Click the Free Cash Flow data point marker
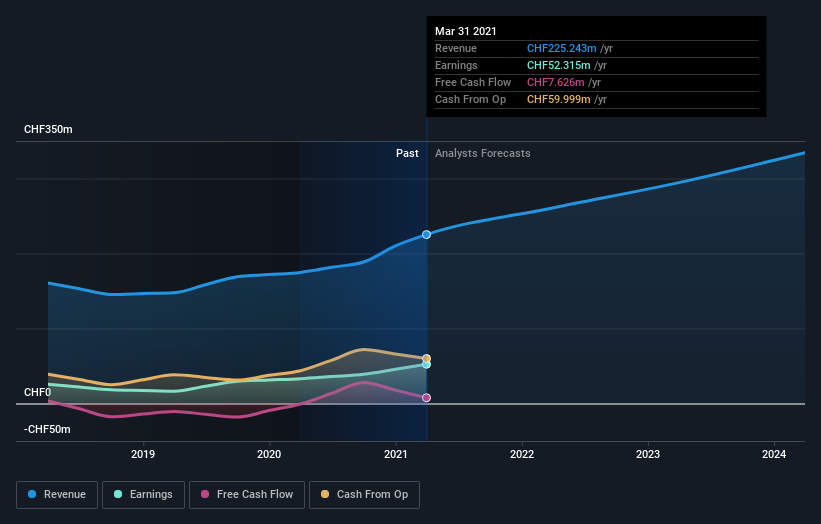821x524 pixels. click(426, 398)
